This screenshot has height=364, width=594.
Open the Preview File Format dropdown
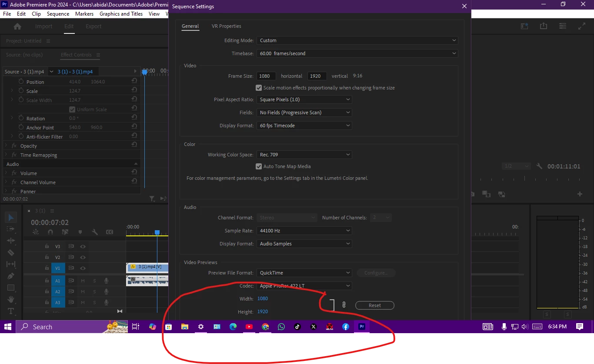click(x=304, y=273)
